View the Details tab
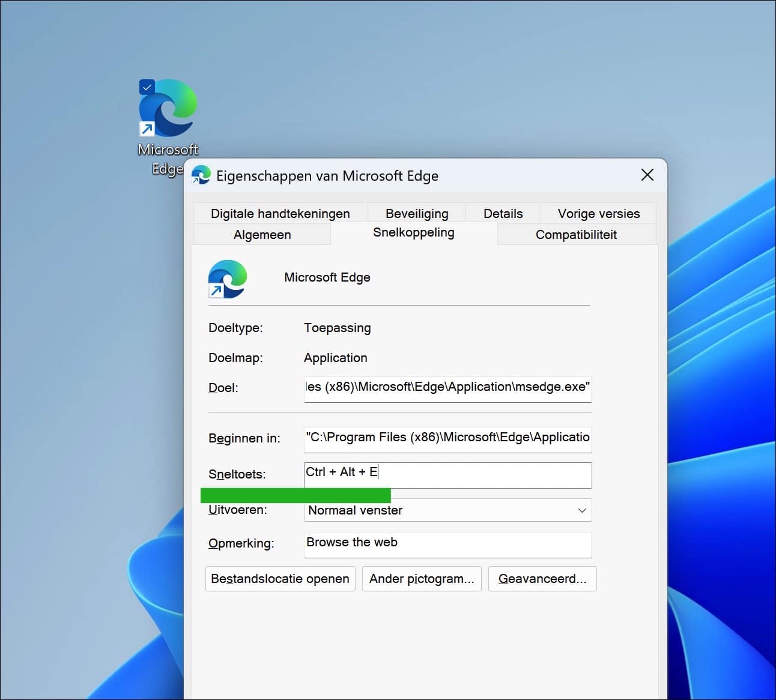This screenshot has width=776, height=700. coord(503,213)
